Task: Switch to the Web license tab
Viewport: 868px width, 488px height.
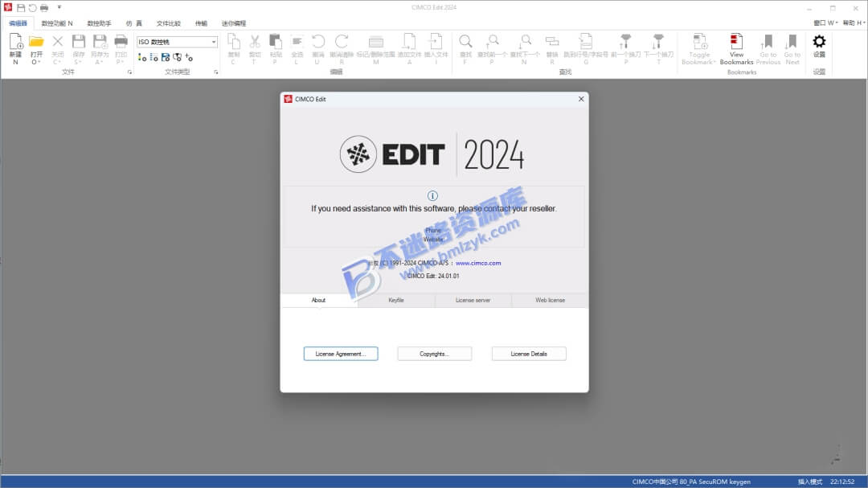Action: [x=550, y=300]
